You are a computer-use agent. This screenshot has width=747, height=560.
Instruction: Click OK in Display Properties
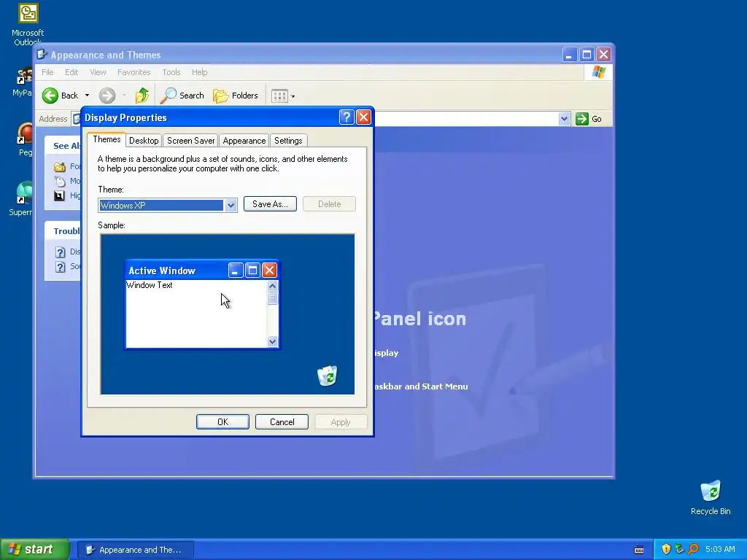(x=222, y=422)
